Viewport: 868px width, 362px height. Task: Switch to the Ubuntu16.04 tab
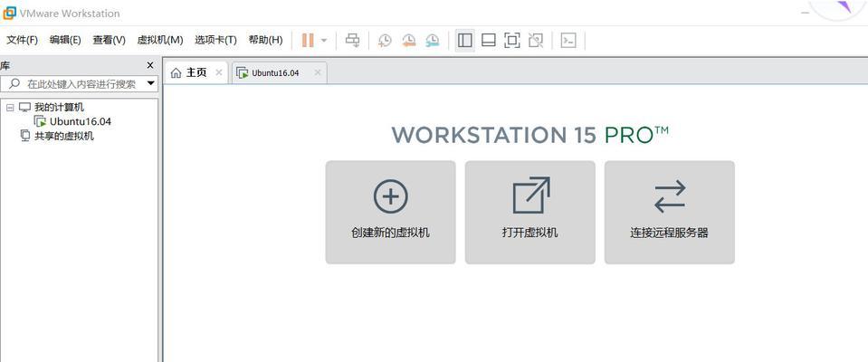point(280,72)
